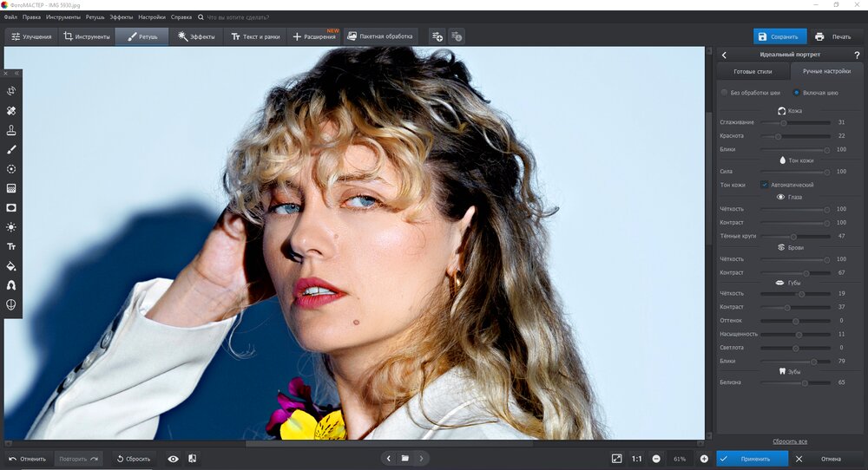Toggle the original view eye icon
868x470 pixels.
173,459
